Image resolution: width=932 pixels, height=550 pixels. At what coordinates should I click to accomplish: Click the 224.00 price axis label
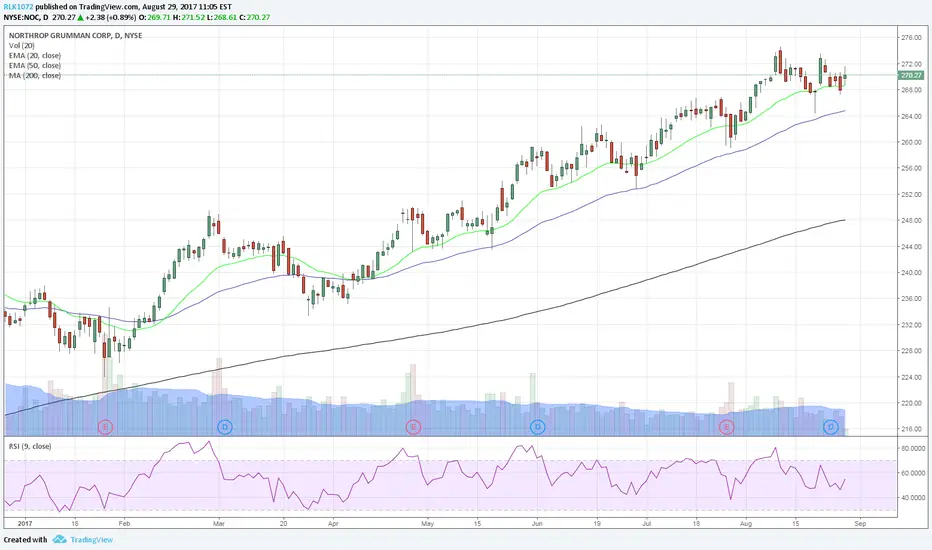point(911,377)
